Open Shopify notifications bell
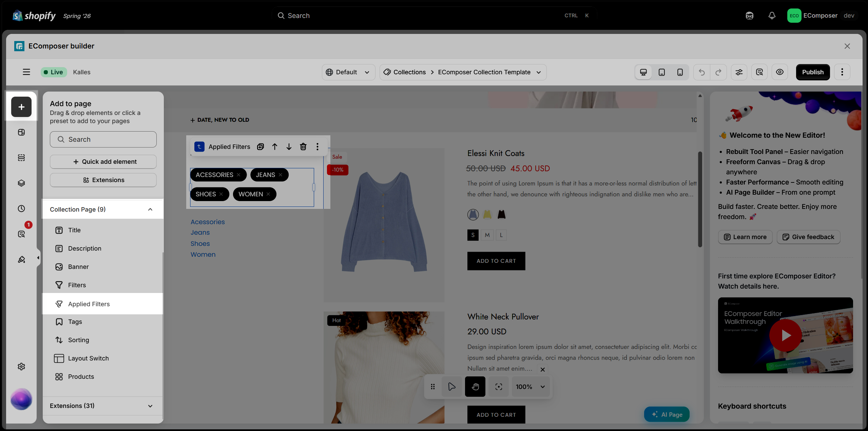This screenshot has width=868, height=431. (772, 16)
